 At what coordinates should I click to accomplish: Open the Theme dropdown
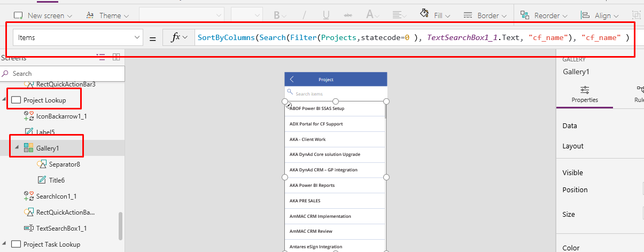tap(107, 15)
